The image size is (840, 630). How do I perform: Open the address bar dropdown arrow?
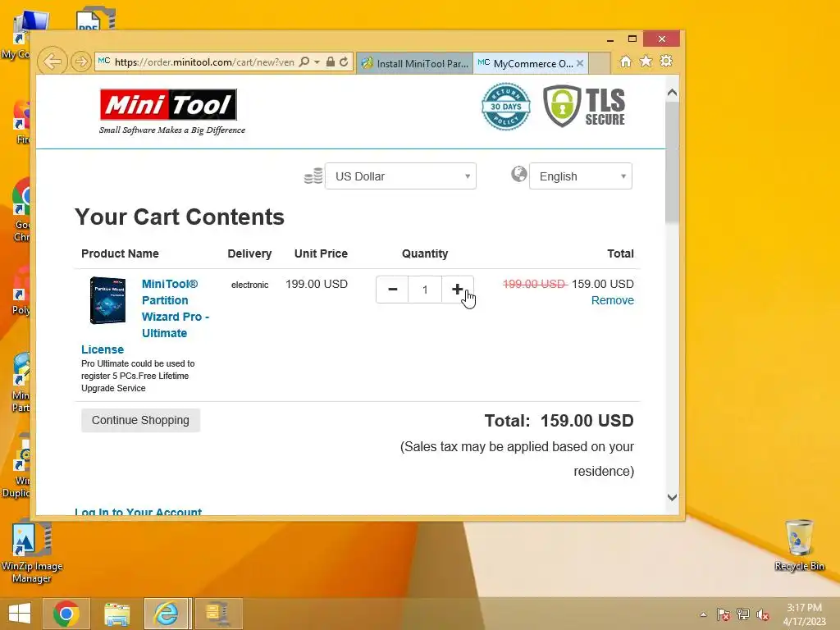[x=317, y=62]
